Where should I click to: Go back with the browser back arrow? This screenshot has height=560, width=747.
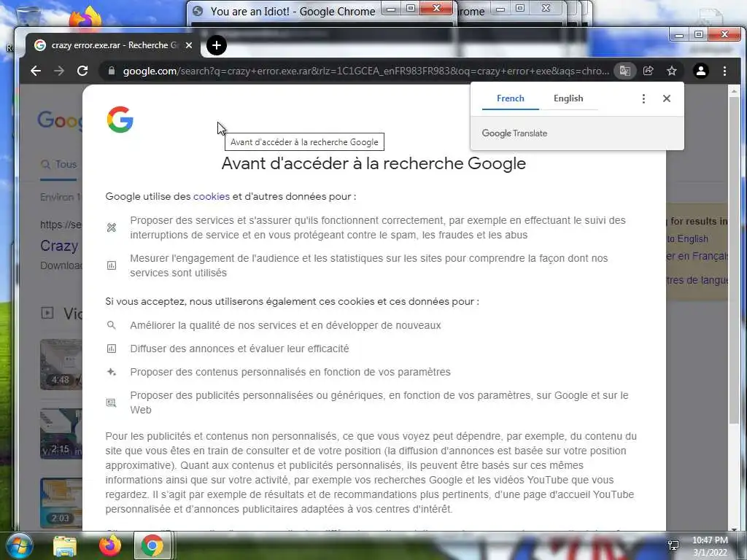click(36, 71)
